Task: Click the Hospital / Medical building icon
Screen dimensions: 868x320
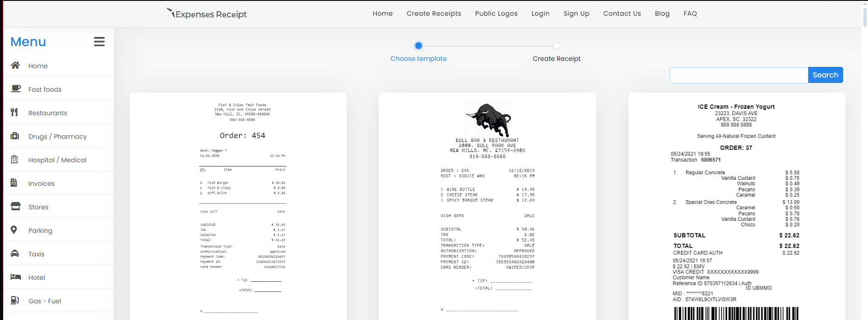Action: coord(14,159)
